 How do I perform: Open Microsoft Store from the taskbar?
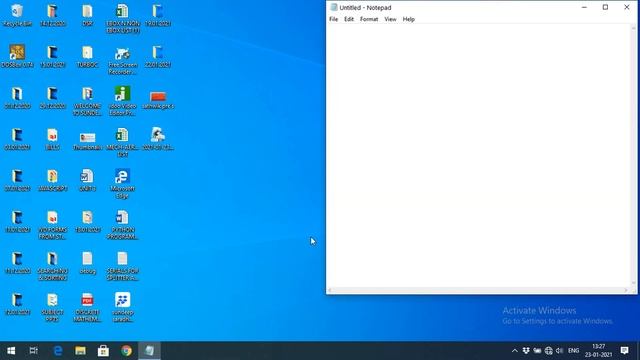point(103,351)
